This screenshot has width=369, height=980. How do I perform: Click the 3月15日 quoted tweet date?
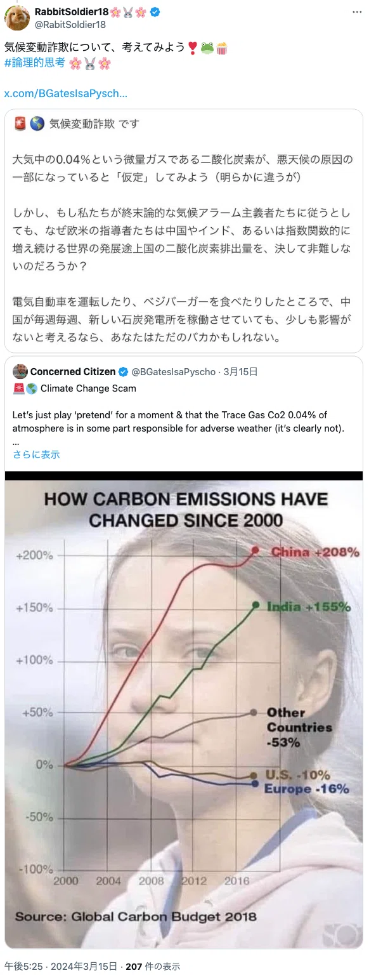[240, 371]
